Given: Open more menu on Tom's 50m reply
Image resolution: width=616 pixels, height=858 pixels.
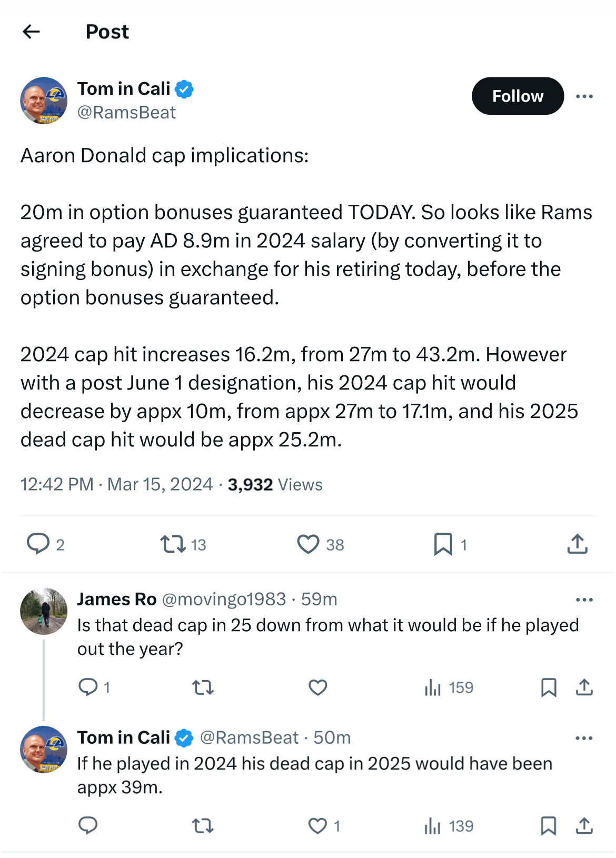Looking at the screenshot, I should [584, 738].
